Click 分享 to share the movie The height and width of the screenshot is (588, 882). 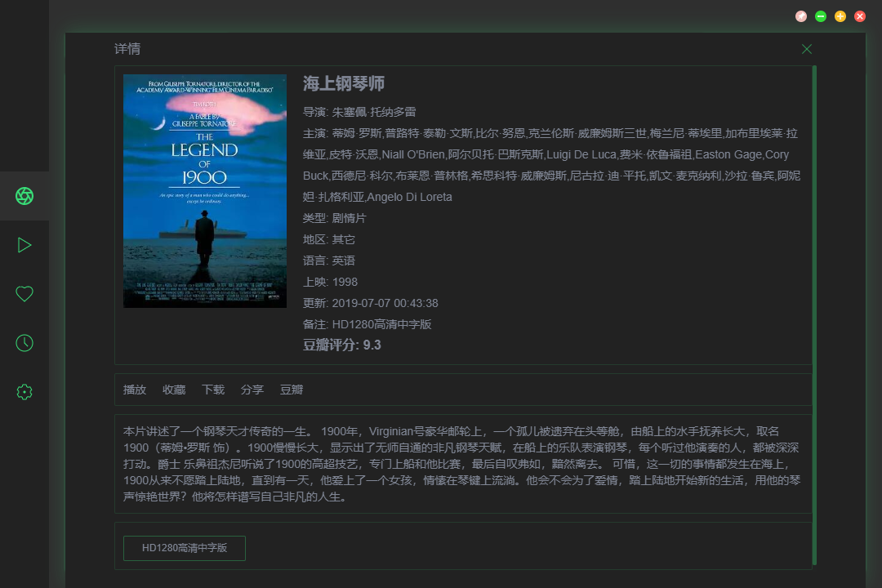[x=252, y=390]
